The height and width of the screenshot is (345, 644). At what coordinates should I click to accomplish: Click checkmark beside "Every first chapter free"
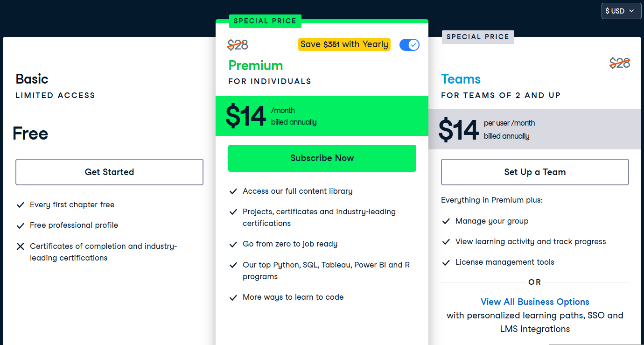tap(20, 204)
